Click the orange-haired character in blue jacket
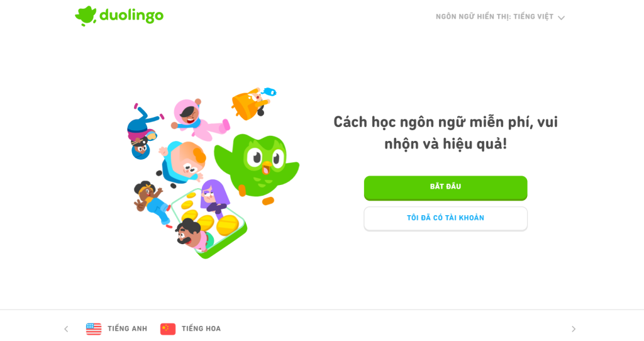Image resolution: width=644 pixels, height=341 pixels. point(182,162)
